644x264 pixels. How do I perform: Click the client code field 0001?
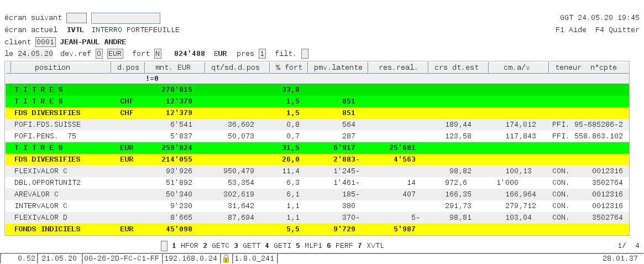(45, 42)
